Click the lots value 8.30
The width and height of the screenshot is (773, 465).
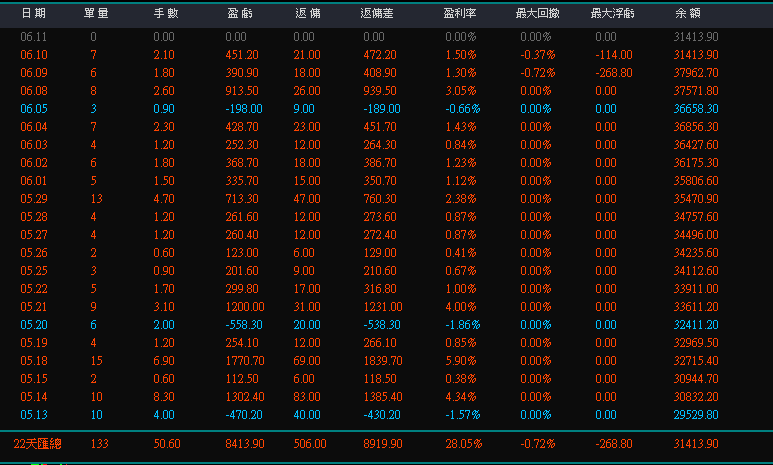pos(164,397)
